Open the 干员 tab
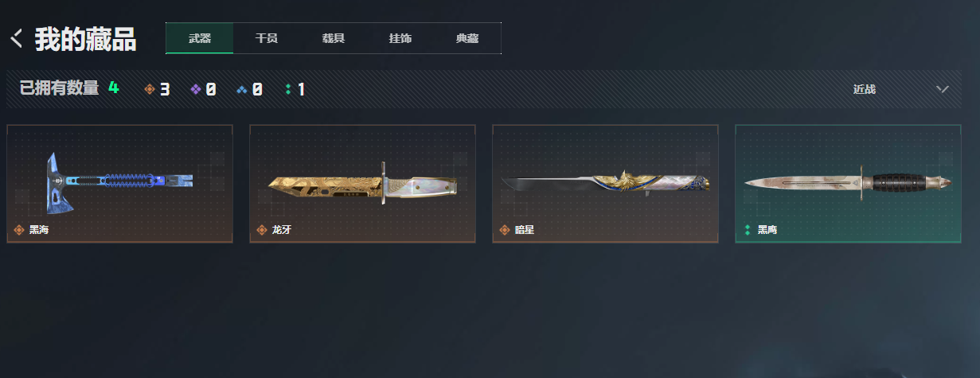 pyautogui.click(x=267, y=38)
